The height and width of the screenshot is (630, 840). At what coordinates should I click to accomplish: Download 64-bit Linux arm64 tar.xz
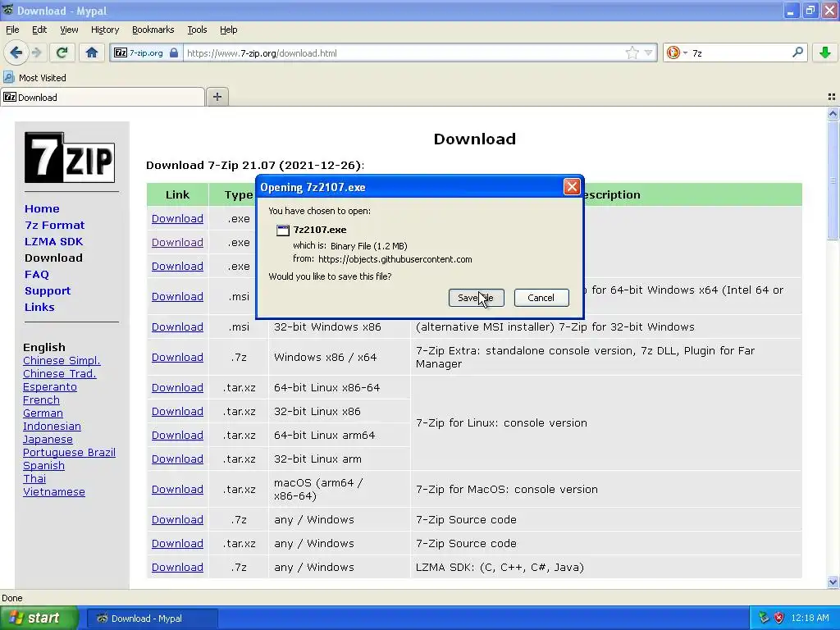click(177, 435)
